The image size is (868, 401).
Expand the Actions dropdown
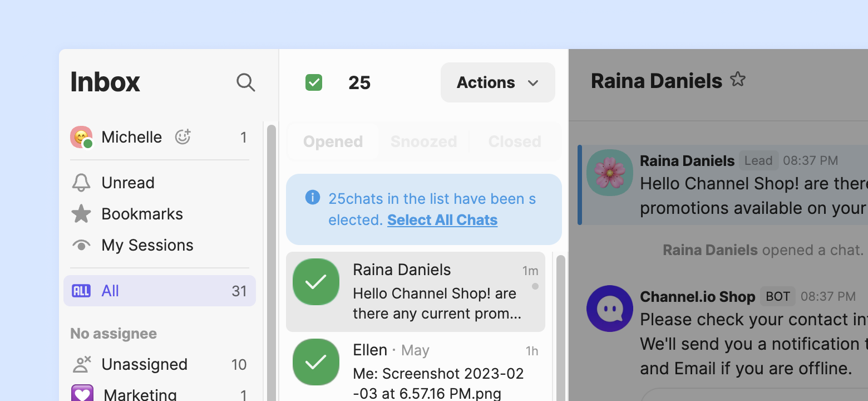pos(497,82)
